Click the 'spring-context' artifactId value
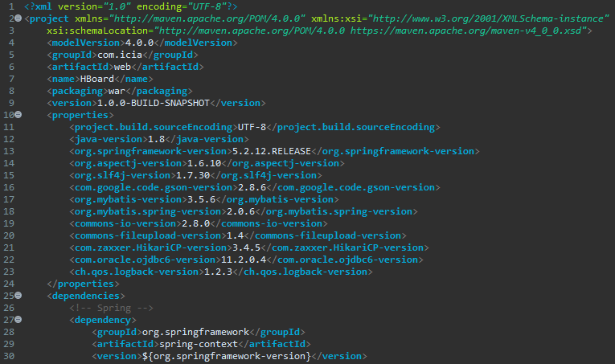Viewport: 615px width, 364px height. coord(199,344)
